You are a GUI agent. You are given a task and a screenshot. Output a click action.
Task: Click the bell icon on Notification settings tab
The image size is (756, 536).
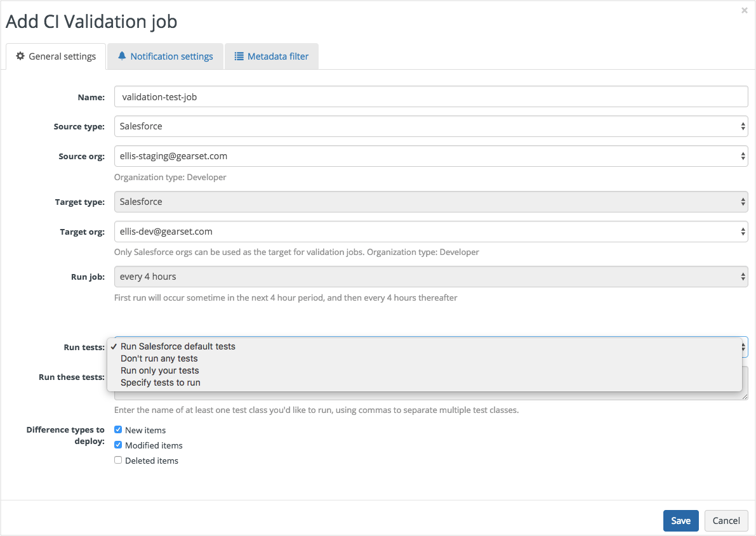pyautogui.click(x=122, y=56)
